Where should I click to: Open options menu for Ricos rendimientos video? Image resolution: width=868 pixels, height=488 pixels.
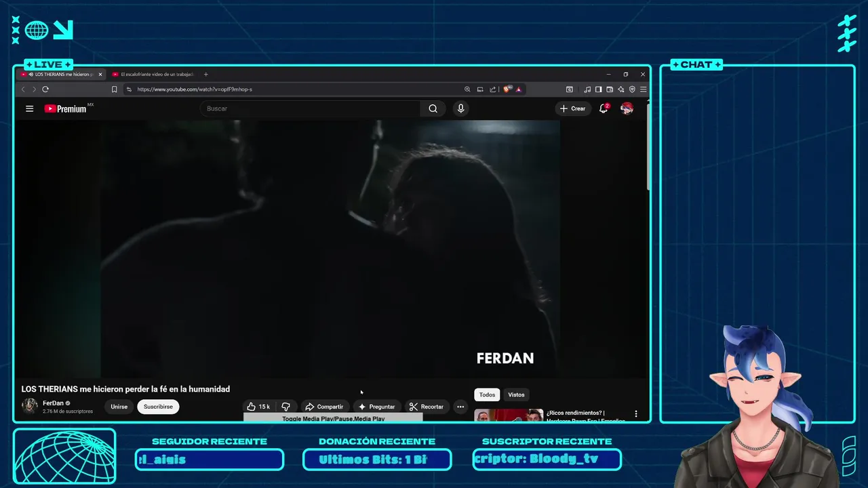click(x=636, y=413)
